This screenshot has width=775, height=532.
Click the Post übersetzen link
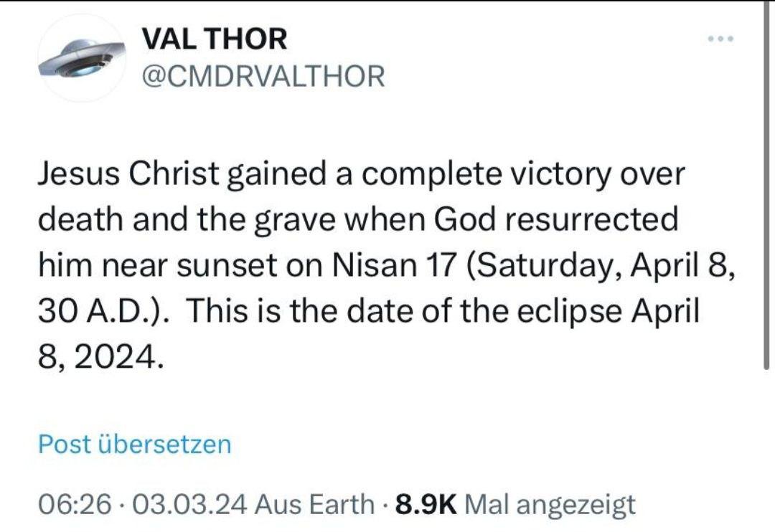[135, 444]
